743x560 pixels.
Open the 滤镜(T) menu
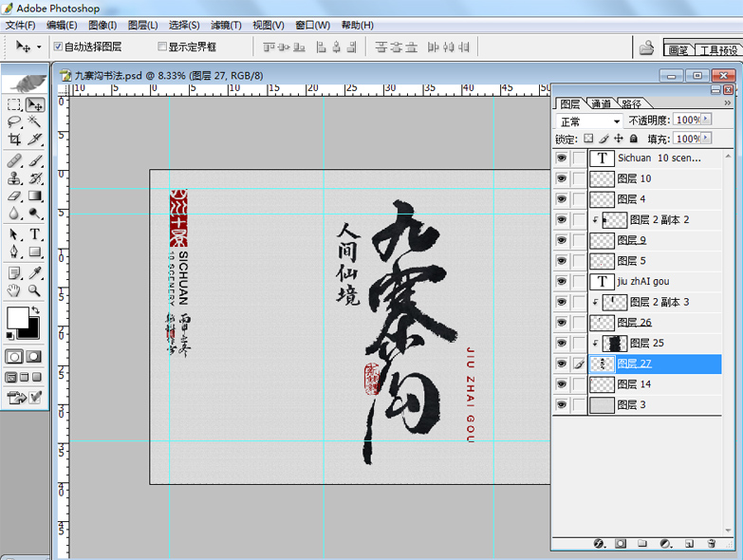point(226,25)
